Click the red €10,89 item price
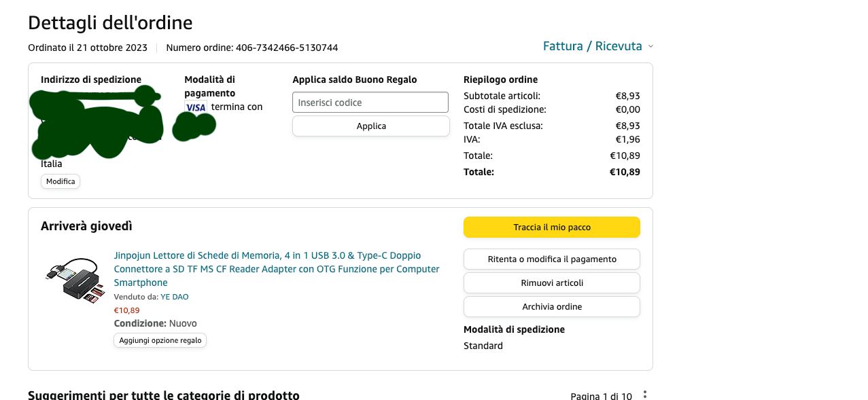The height and width of the screenshot is (400, 868). click(x=126, y=310)
